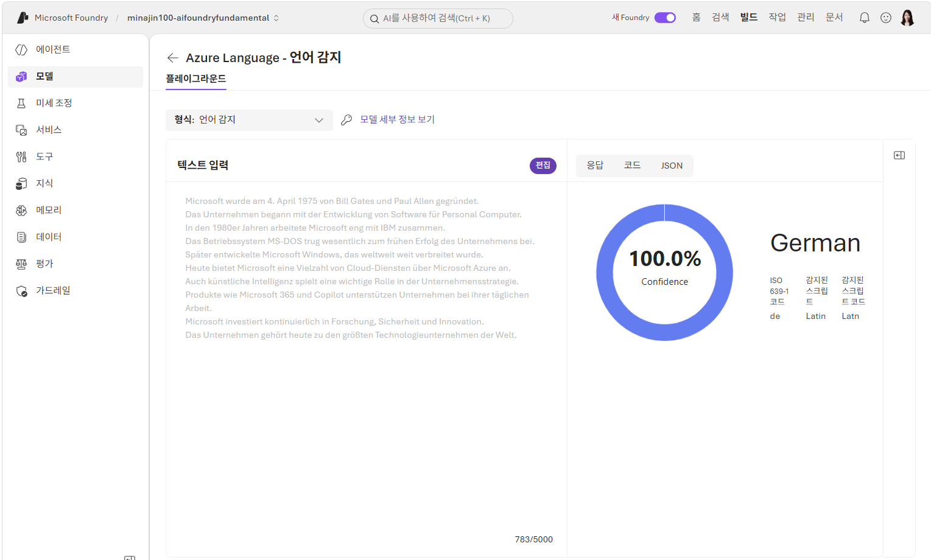Viewport: 931px width, 560px height.
Task: Open 모델 세부 정보 보기 link
Action: click(x=397, y=120)
